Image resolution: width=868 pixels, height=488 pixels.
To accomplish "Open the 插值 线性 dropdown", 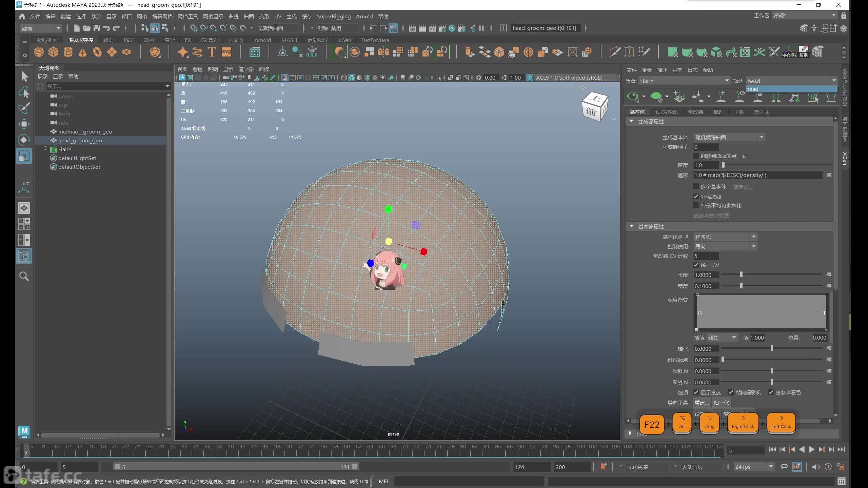I will tap(722, 338).
